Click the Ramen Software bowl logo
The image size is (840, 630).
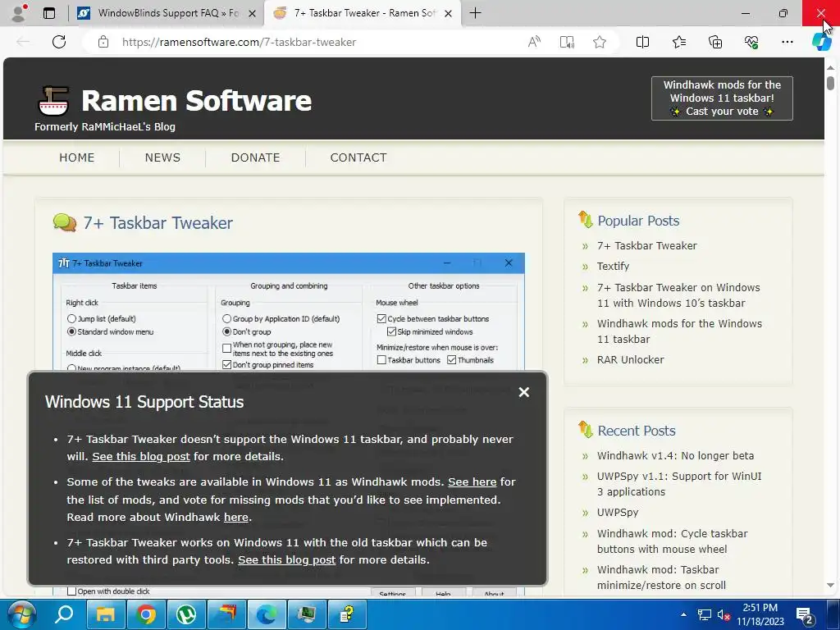click(x=53, y=101)
